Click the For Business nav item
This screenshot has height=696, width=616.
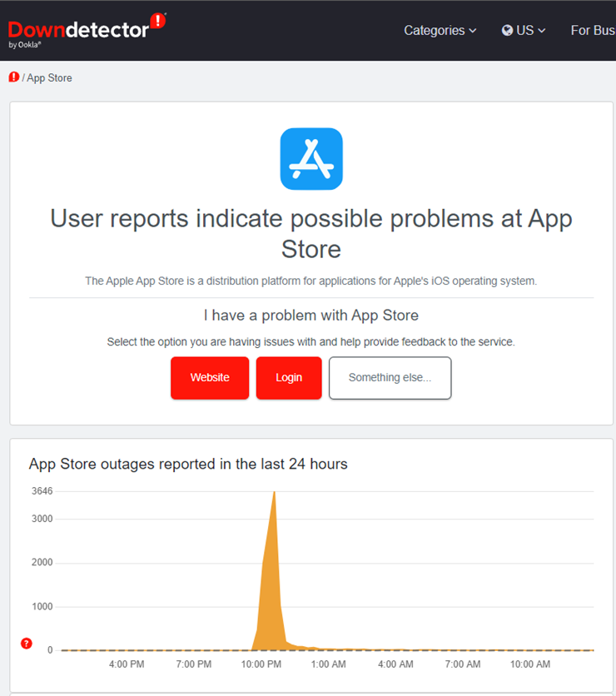(593, 30)
